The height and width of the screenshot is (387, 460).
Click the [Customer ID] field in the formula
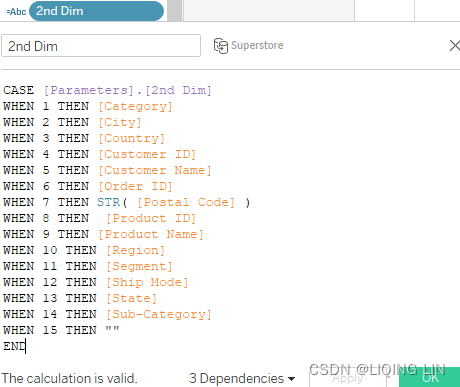(x=147, y=154)
